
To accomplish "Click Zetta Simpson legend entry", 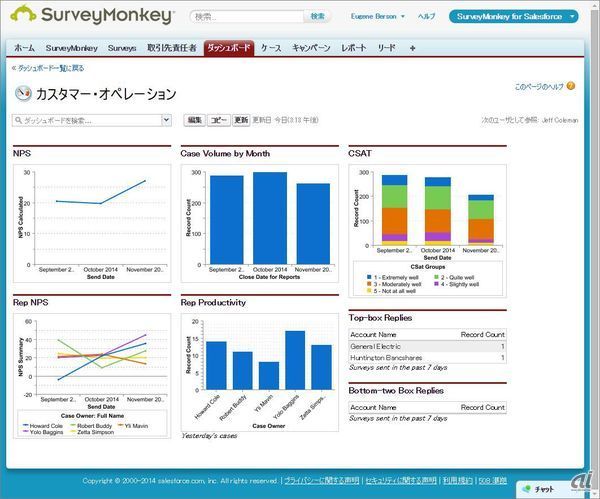I will (x=92, y=432).
